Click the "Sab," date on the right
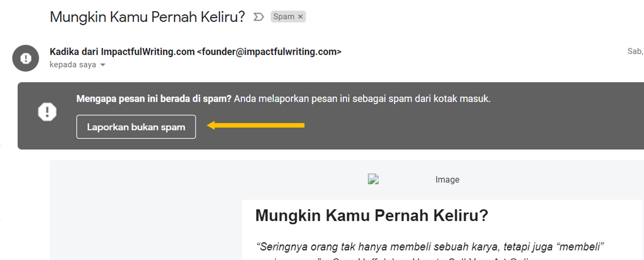 point(635,51)
